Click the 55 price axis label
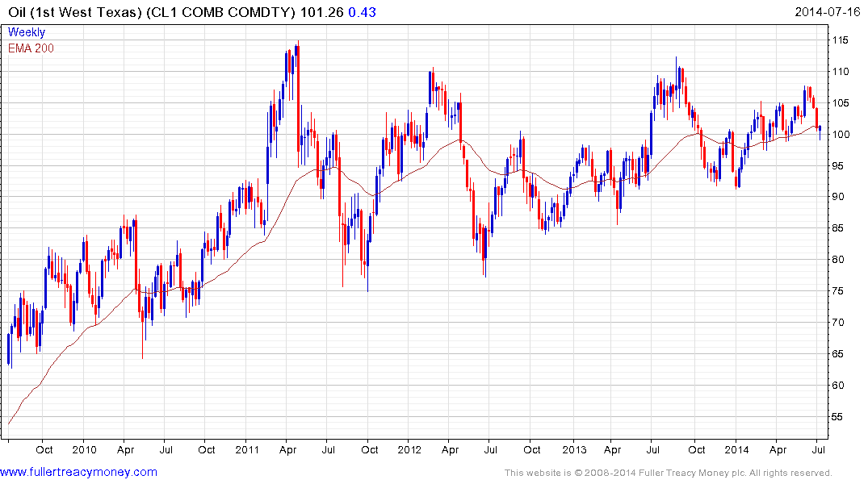Viewport: 868px width, 484px height. click(838, 417)
